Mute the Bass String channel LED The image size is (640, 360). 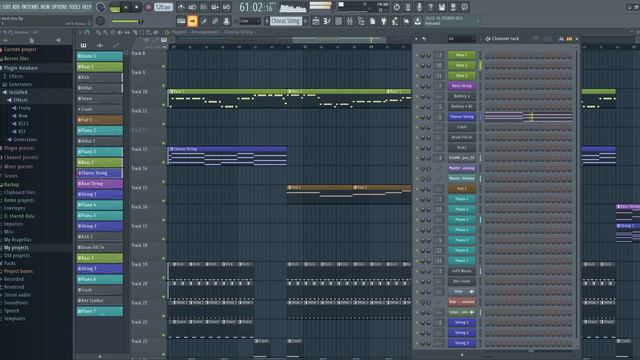point(417,86)
